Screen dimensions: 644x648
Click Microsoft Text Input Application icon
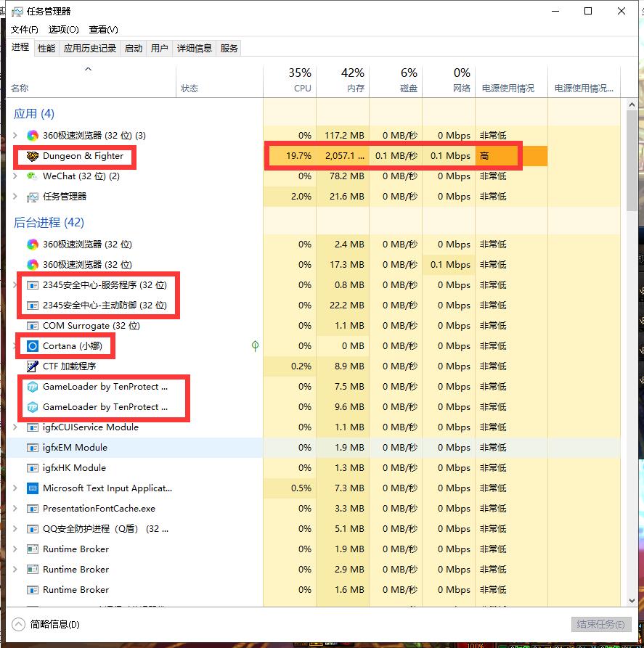[x=32, y=488]
